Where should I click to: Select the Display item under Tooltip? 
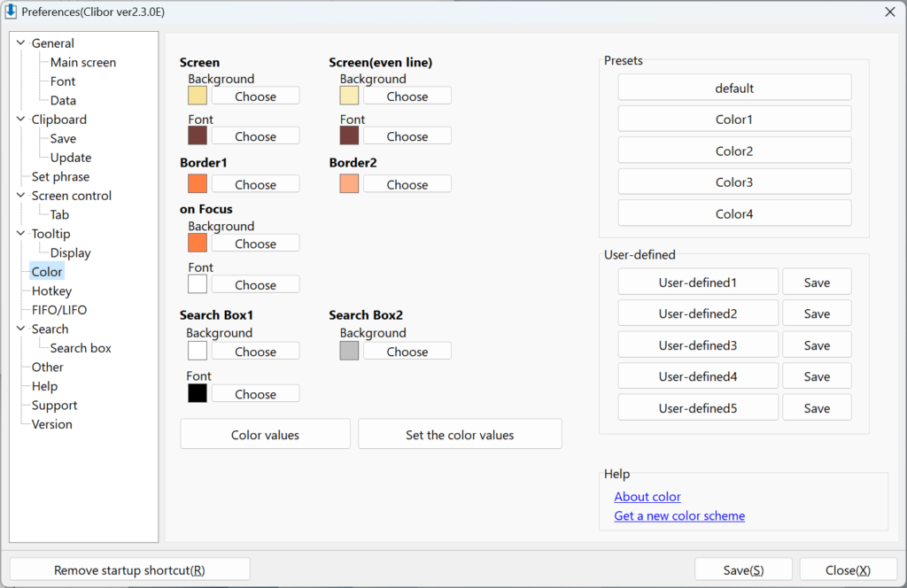click(71, 253)
